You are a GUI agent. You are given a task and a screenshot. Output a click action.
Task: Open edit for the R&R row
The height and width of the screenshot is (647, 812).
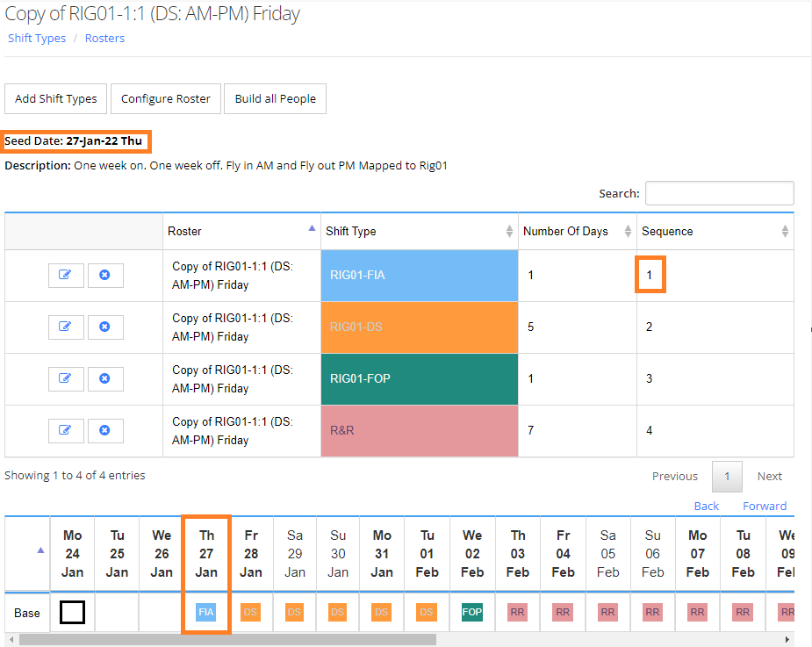coord(66,431)
